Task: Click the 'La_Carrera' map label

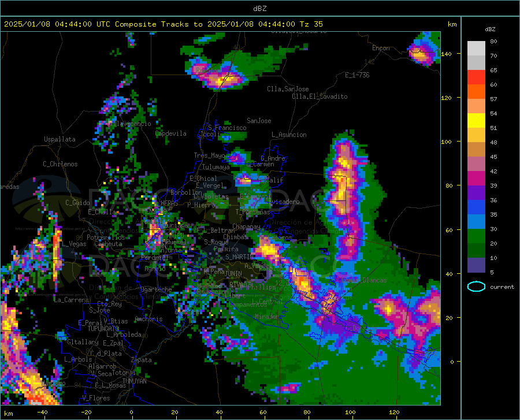Action: (x=71, y=300)
